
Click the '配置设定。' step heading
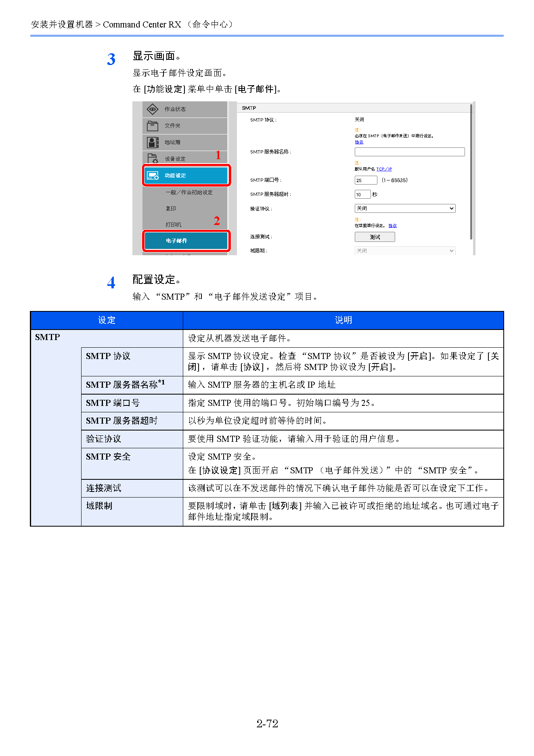point(157,279)
